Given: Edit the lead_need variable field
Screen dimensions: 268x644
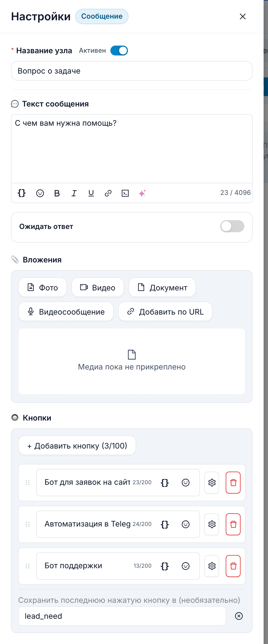Looking at the screenshot, I should pos(122,616).
